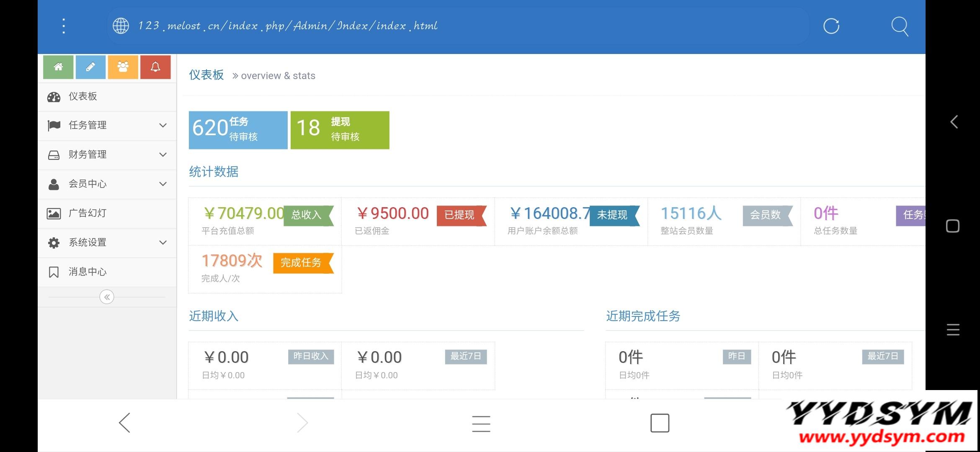Open the 18 提现 待审核 tile

[x=340, y=130]
